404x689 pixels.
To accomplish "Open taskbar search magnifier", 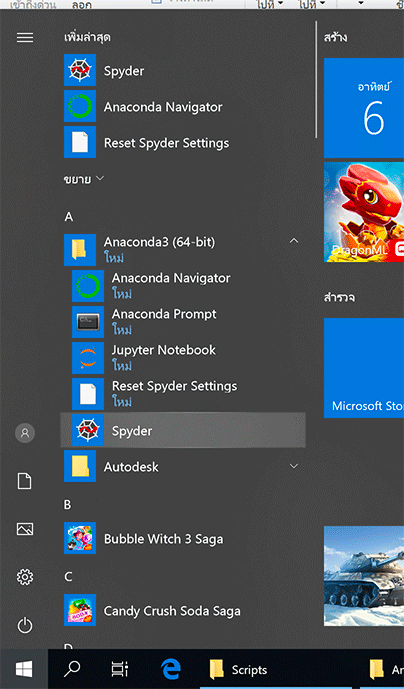I will pos(72,669).
